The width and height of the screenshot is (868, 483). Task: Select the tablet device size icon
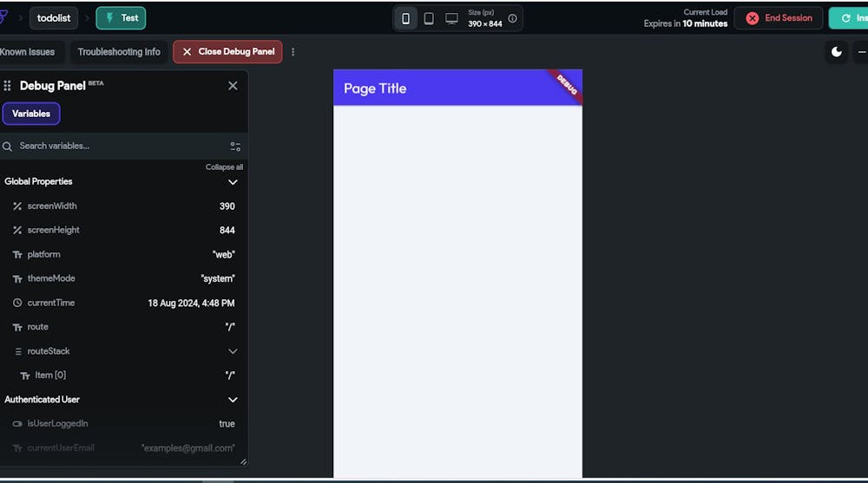pos(429,18)
